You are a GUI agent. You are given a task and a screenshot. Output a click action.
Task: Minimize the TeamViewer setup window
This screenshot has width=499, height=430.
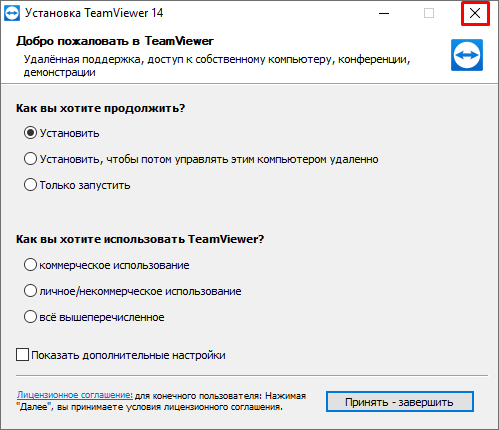[384, 13]
